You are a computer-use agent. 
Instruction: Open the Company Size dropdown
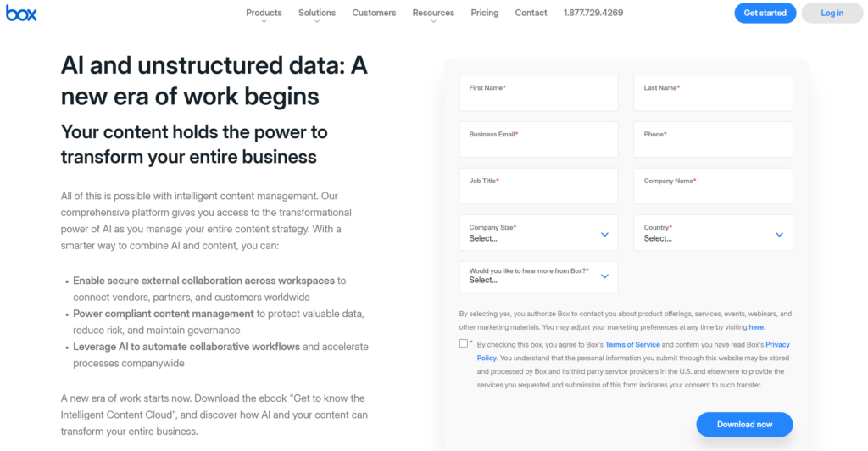(538, 233)
